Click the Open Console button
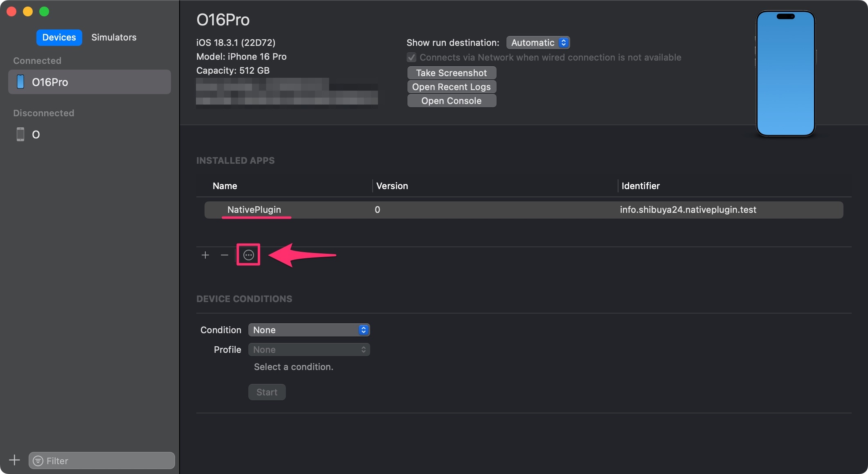The height and width of the screenshot is (474, 868). [452, 101]
